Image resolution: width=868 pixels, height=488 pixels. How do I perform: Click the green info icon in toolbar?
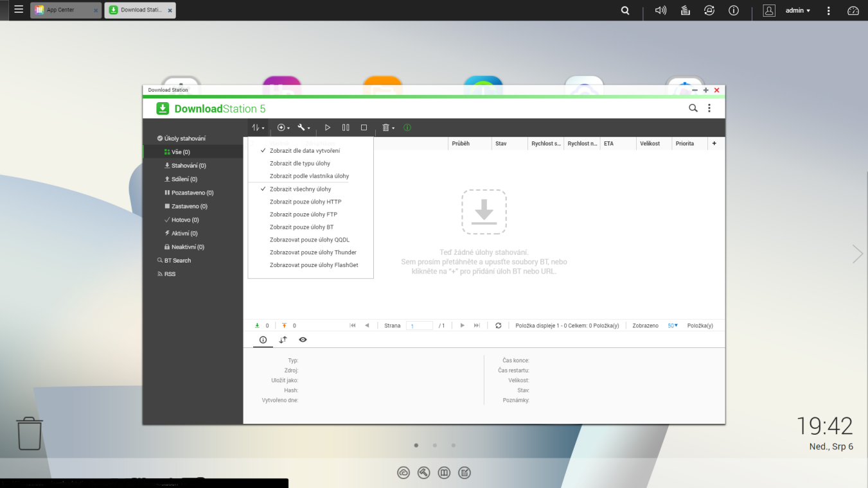pyautogui.click(x=407, y=128)
